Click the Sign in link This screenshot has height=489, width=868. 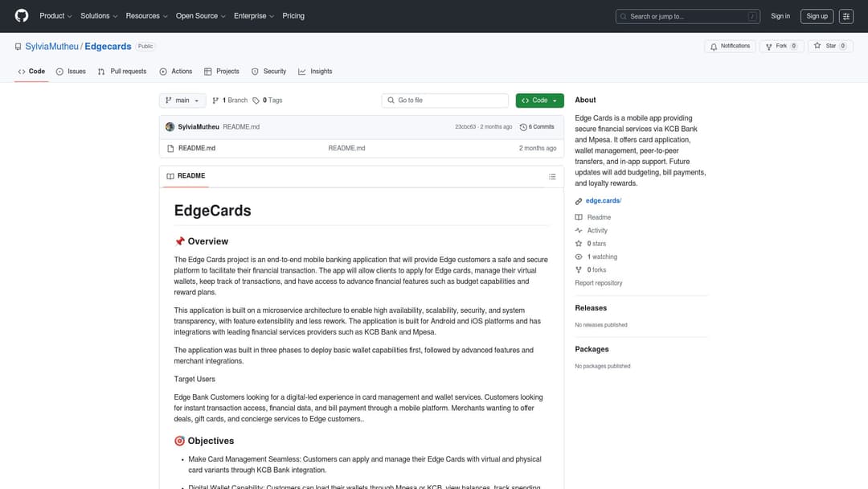780,16
